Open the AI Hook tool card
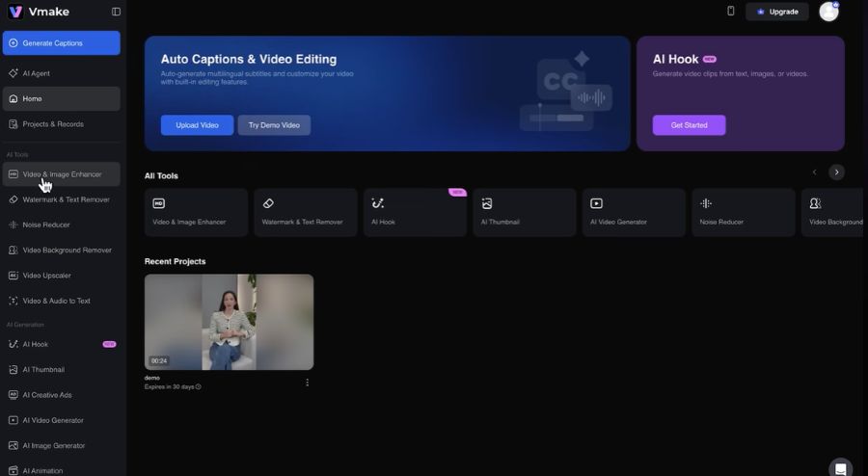 pyautogui.click(x=415, y=213)
